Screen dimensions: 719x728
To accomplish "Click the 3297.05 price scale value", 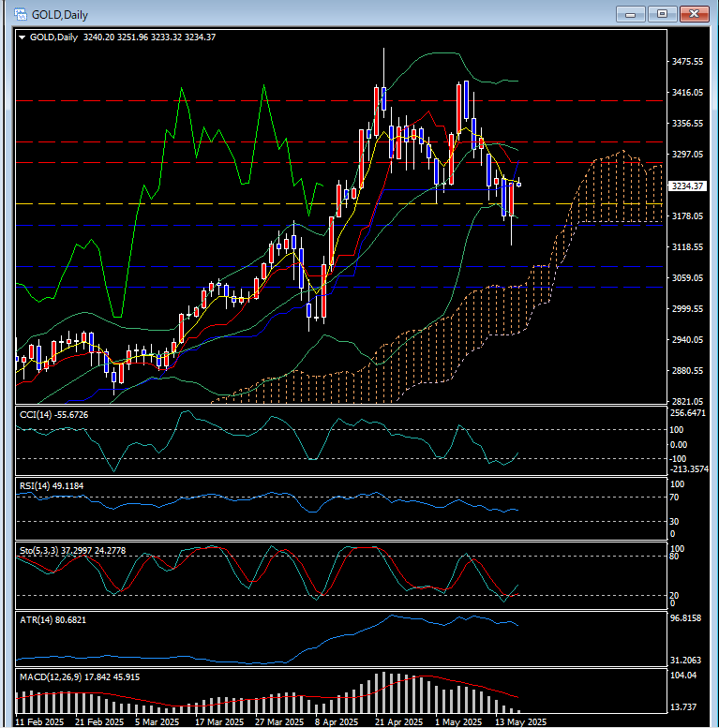I will tap(687, 155).
